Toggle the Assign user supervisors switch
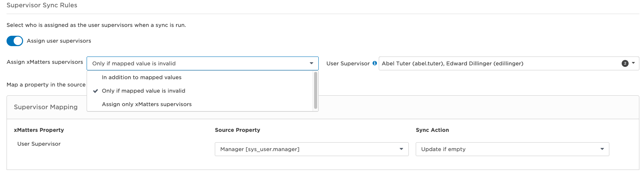The image size is (644, 173). 15,41
